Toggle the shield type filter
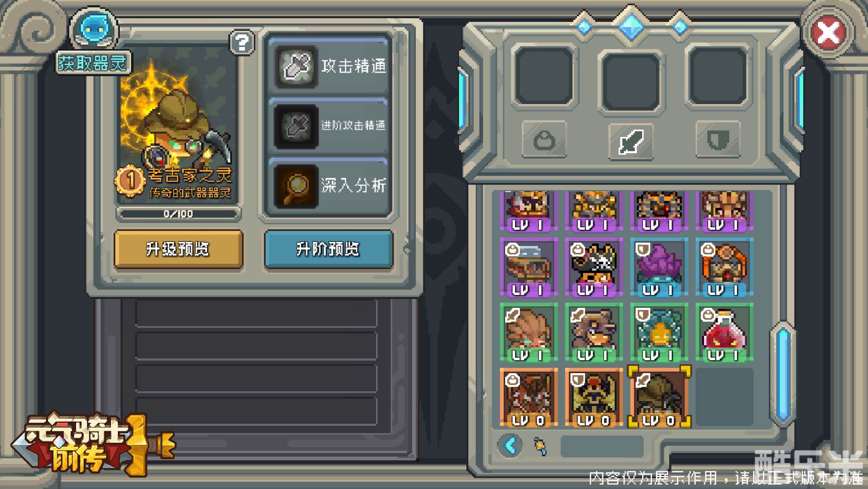This screenshot has height=489, width=868. [718, 140]
